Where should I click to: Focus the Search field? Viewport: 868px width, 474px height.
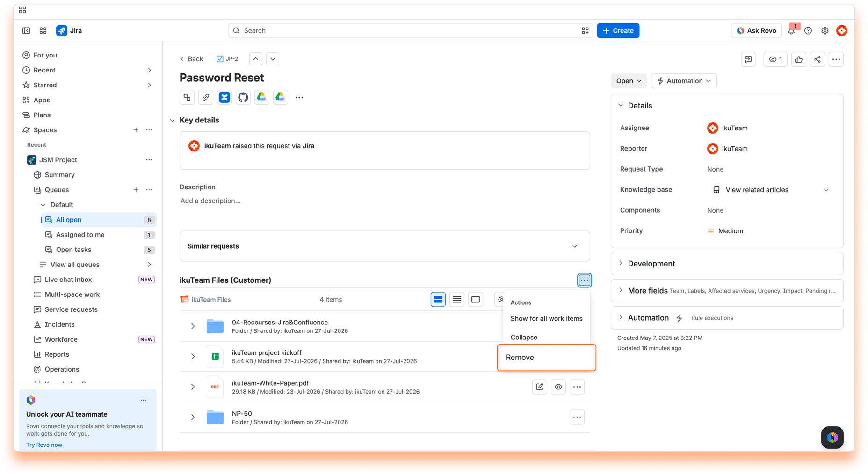tap(411, 30)
